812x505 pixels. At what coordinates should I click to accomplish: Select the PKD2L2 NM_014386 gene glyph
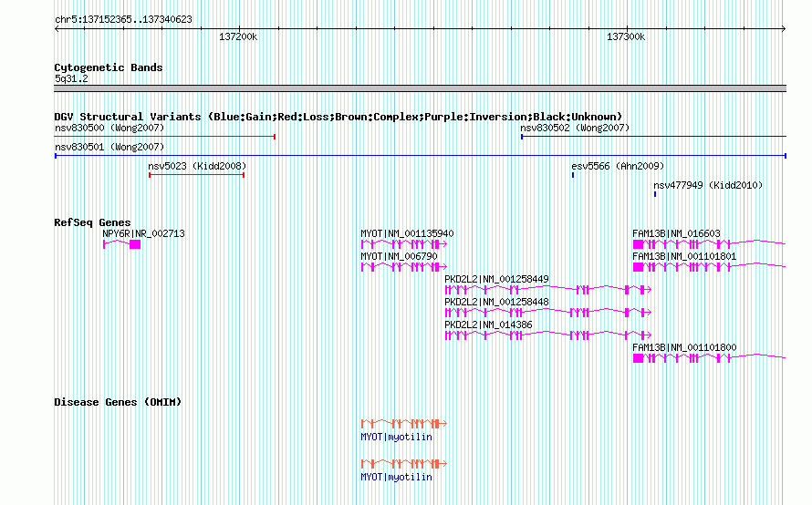(548, 335)
